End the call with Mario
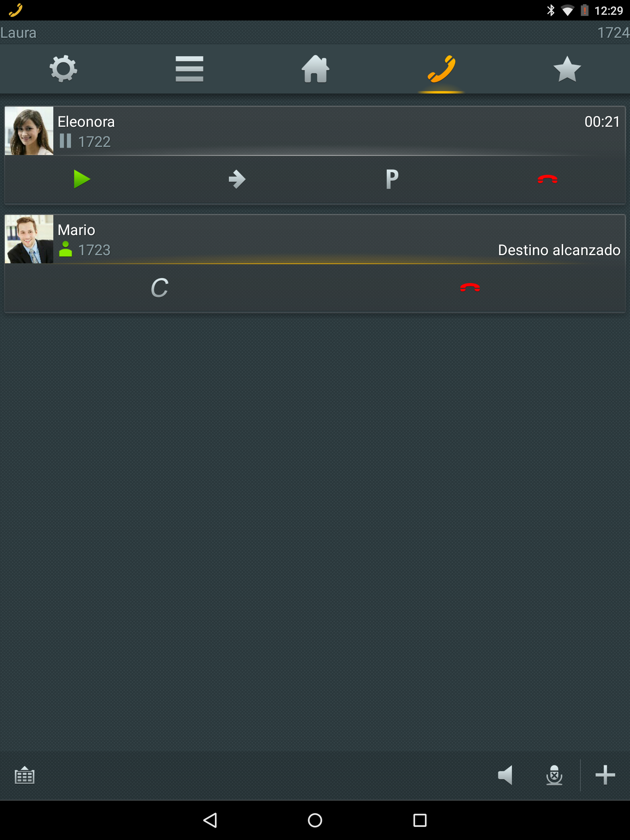The image size is (630, 840). 470,288
